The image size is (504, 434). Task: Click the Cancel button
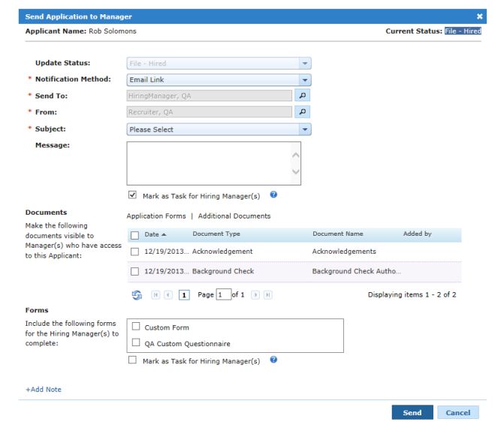[458, 412]
